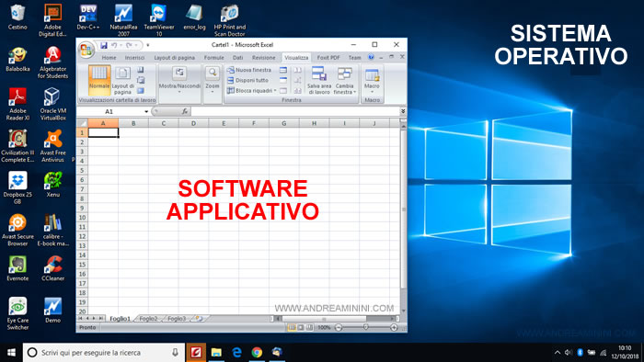Select the Normale view button in ribbon
The height and width of the screenshot is (362, 644).
click(x=99, y=80)
